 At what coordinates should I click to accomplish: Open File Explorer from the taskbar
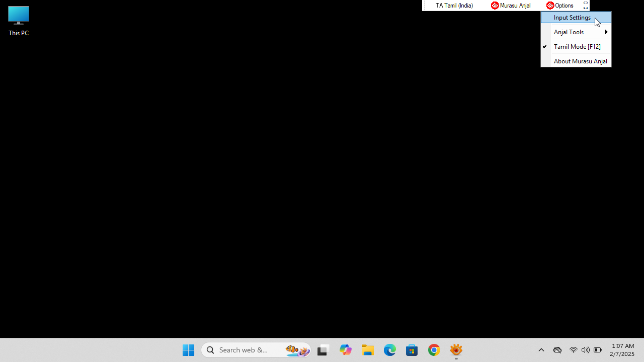coord(368,350)
